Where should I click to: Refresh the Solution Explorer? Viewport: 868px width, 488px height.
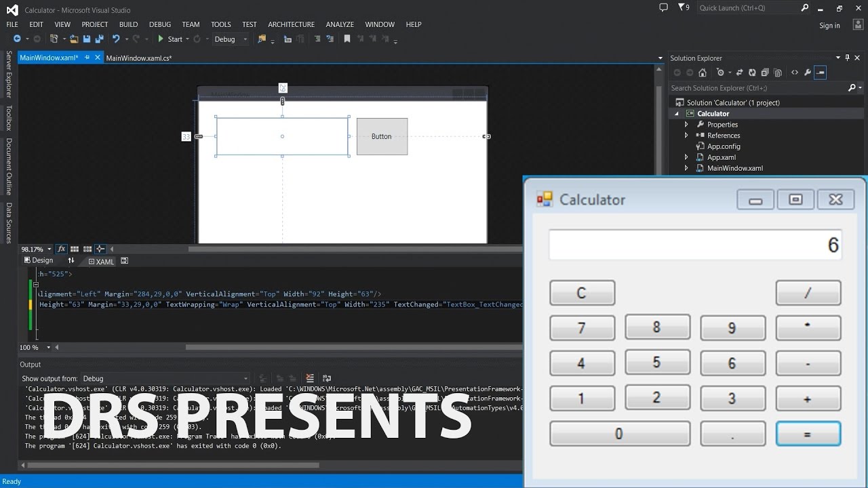pos(752,73)
